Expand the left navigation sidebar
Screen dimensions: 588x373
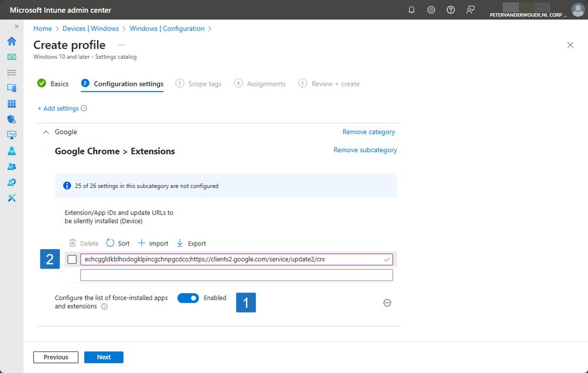coord(16,26)
